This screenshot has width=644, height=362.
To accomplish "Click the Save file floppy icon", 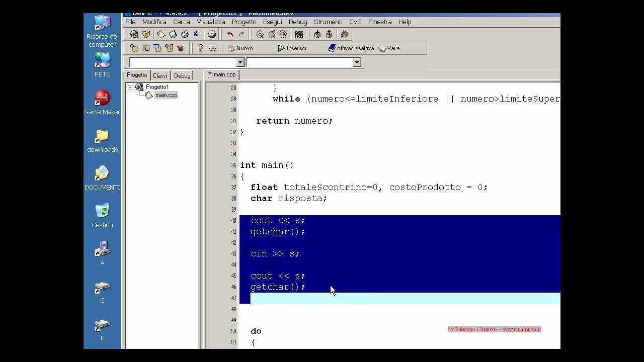I will coord(173,34).
